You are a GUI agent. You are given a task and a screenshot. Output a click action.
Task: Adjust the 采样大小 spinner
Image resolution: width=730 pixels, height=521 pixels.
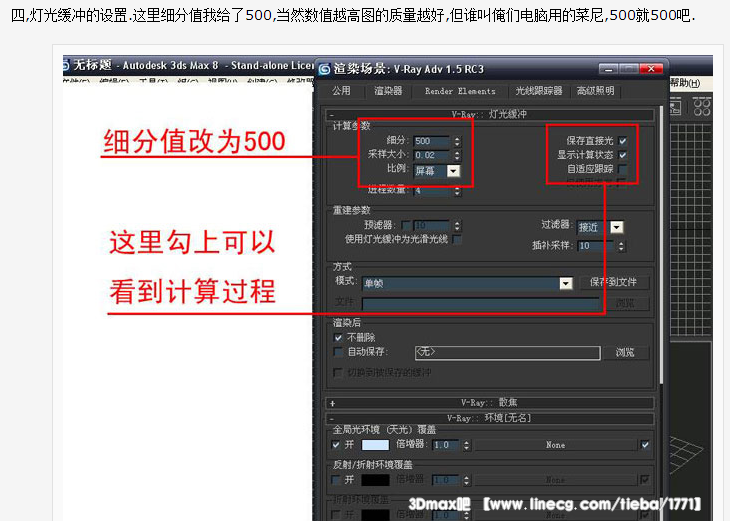[457, 156]
